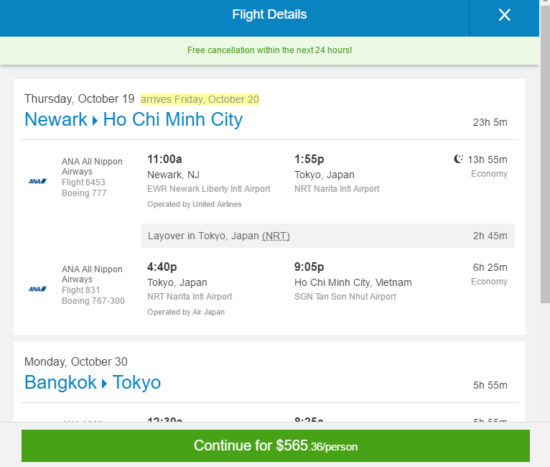Click the arrow between Bangkok and Tokyo

point(105,384)
